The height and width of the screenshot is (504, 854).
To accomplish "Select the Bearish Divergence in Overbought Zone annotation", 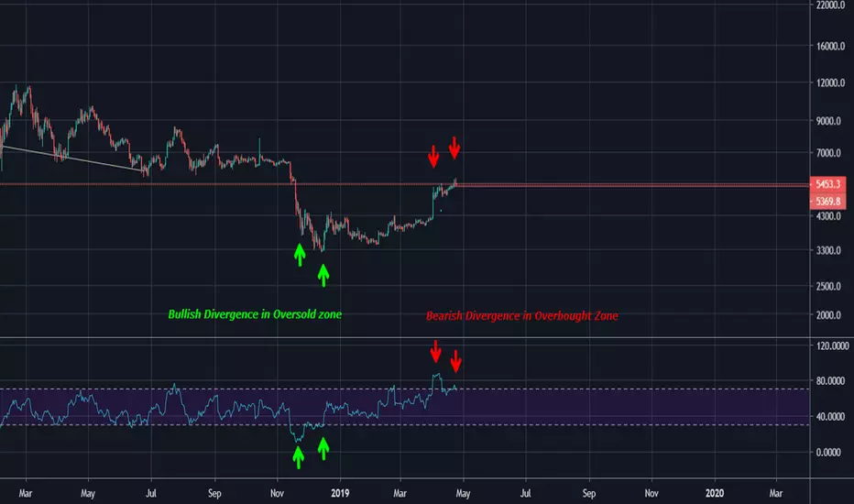I will pyautogui.click(x=521, y=316).
